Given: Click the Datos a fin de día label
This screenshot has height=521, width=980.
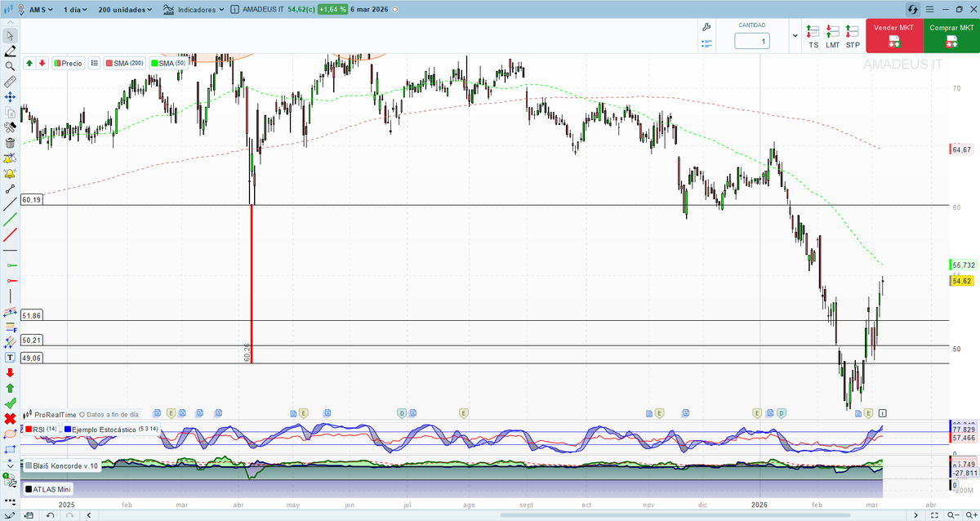Looking at the screenshot, I should (109, 414).
